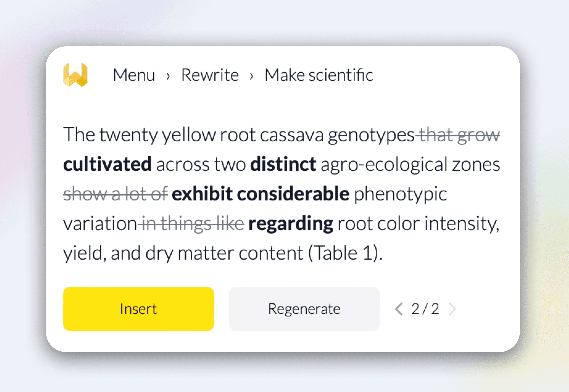The width and height of the screenshot is (569, 392).
Task: Click breadcrumb chevron after Rewrite
Action: point(251,76)
